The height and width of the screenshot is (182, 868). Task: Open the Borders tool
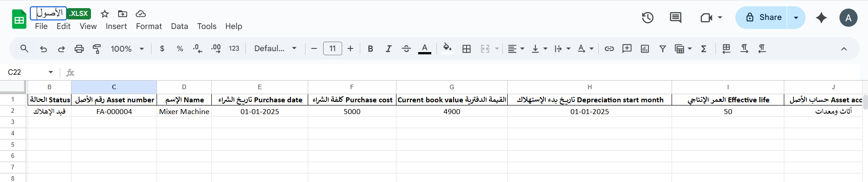click(467, 49)
